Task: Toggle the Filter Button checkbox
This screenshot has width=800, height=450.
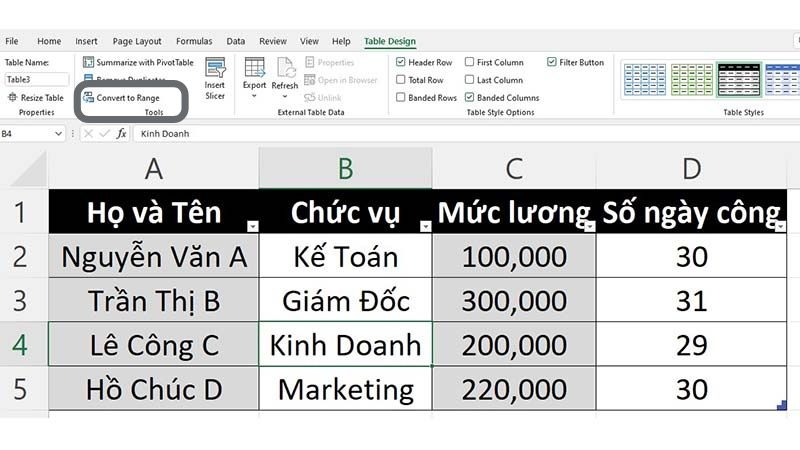Action: click(552, 62)
